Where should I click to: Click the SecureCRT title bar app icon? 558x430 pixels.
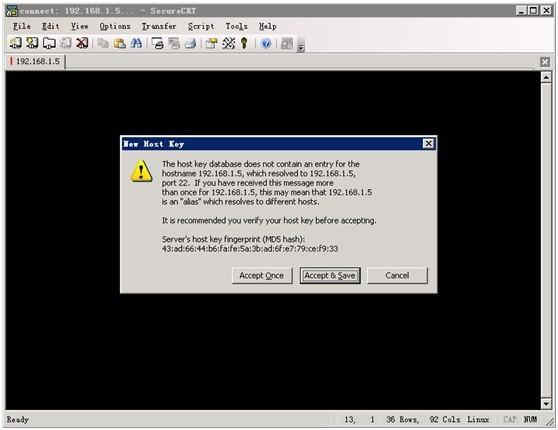coord(12,11)
